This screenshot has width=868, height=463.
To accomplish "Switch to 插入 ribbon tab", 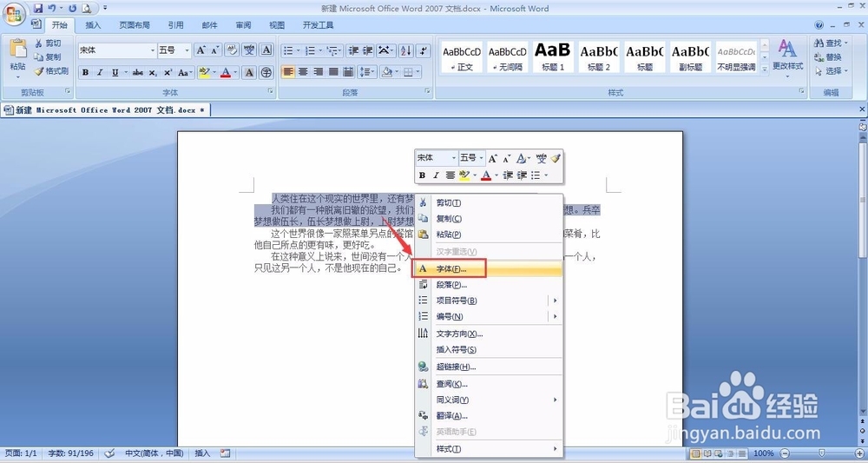I will 93,25.
